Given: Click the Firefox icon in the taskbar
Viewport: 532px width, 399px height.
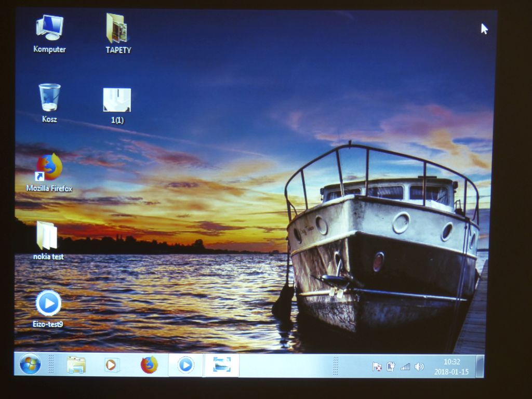Looking at the screenshot, I should pos(149,365).
